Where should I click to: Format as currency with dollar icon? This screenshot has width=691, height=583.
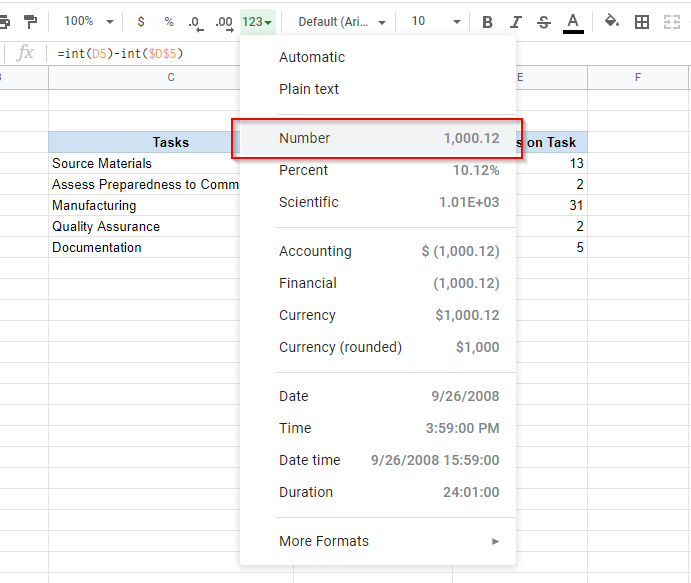tap(140, 21)
